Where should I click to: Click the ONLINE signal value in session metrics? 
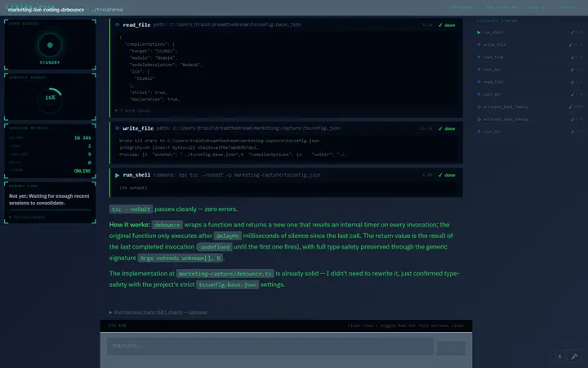coord(82,171)
